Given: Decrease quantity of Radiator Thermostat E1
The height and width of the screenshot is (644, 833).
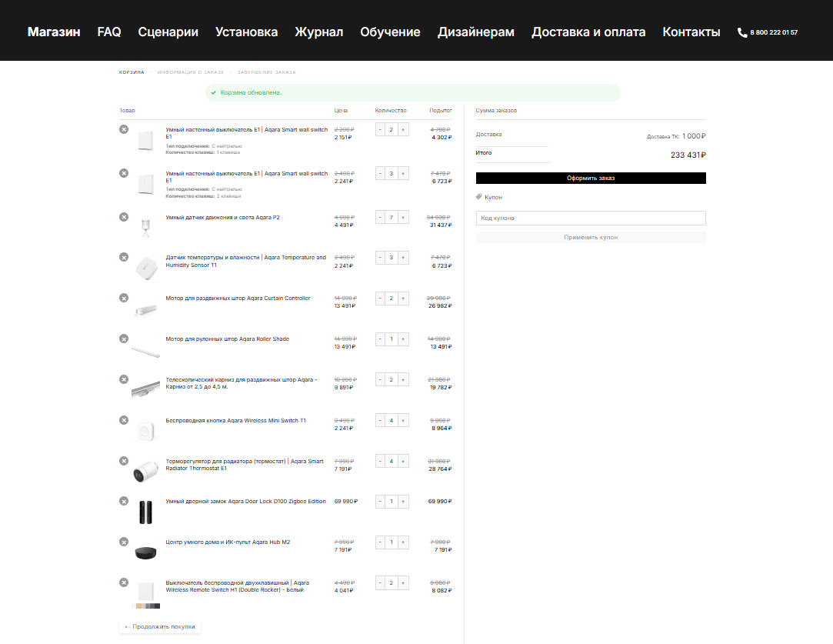Looking at the screenshot, I should coord(381,461).
